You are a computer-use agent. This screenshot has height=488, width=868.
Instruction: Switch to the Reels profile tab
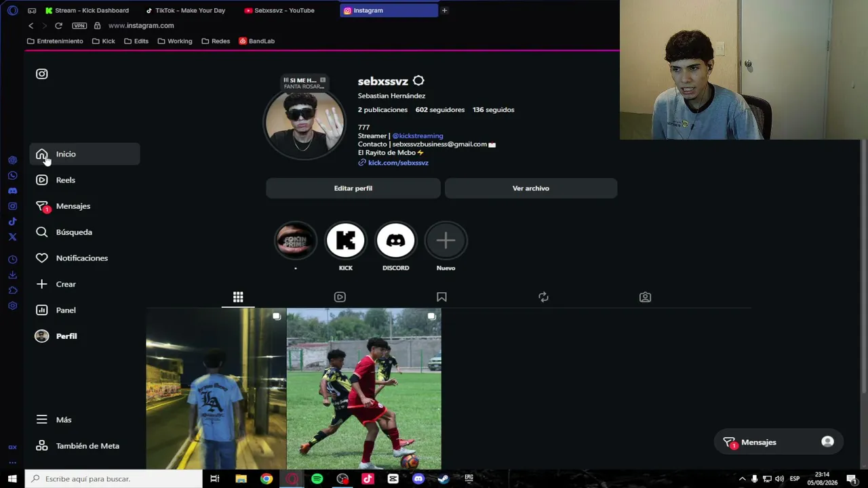[x=340, y=297]
